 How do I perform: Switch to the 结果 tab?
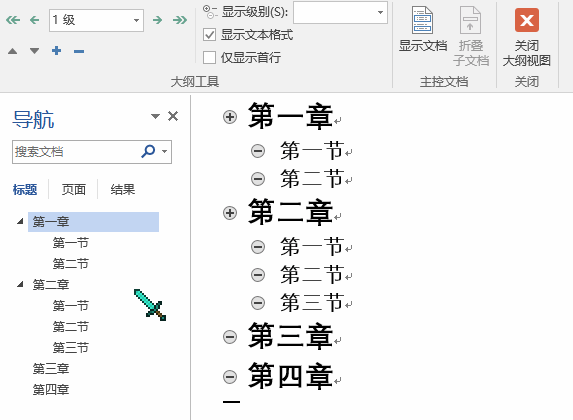click(x=123, y=190)
